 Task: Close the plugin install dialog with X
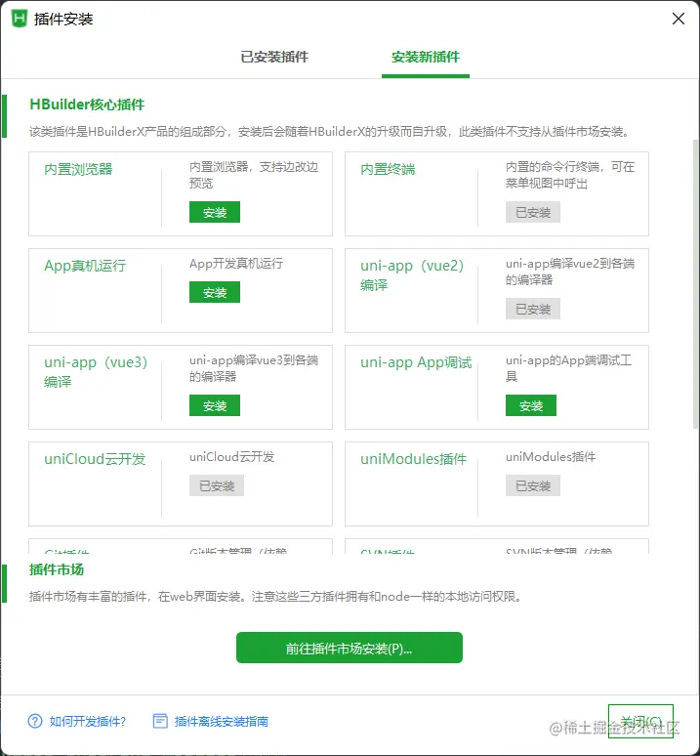pyautogui.click(x=679, y=19)
